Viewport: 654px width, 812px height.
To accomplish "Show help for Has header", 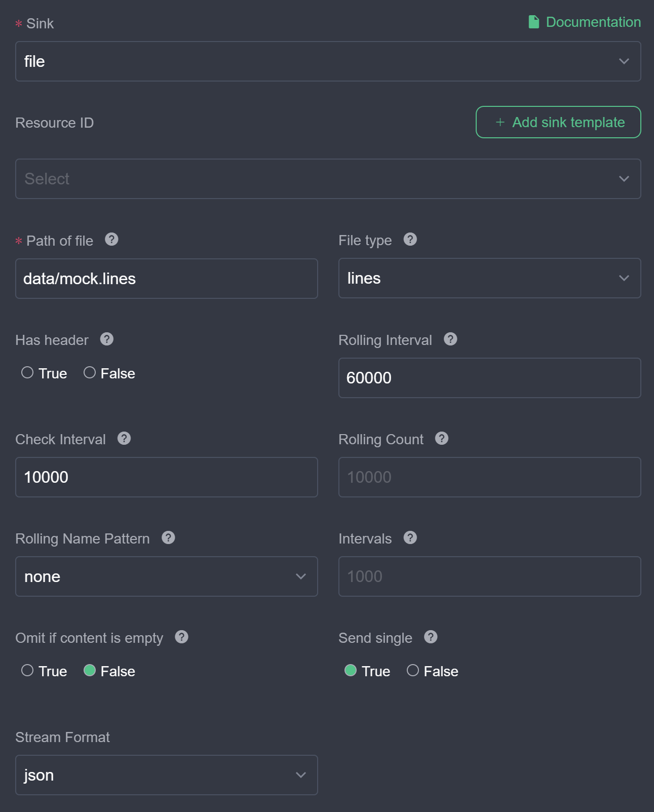I will (107, 339).
